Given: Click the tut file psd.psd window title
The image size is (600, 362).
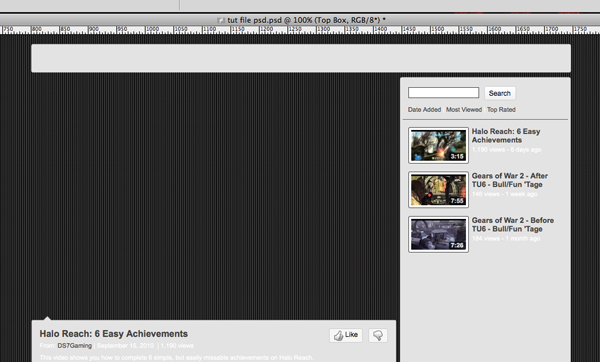Looking at the screenshot, I should tap(307, 20).
